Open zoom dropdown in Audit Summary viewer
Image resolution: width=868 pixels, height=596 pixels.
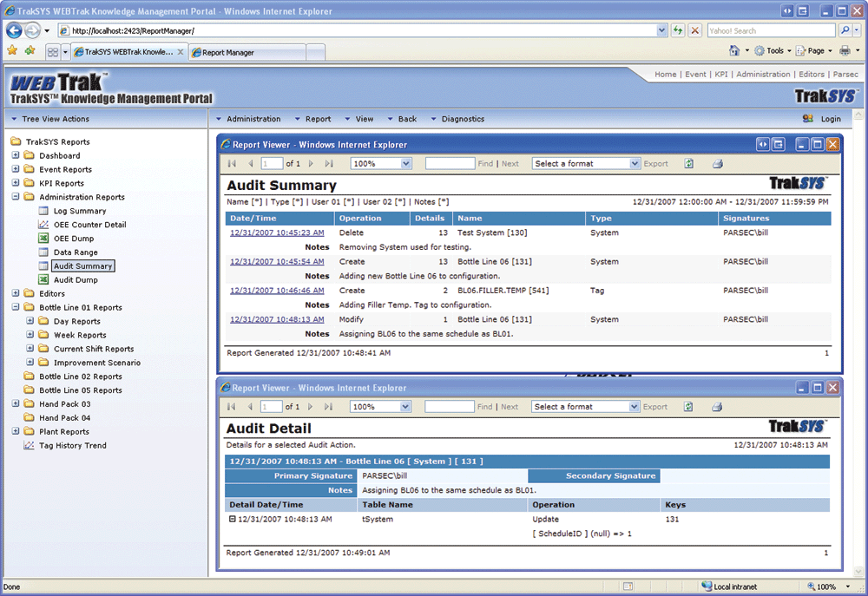coord(405,163)
